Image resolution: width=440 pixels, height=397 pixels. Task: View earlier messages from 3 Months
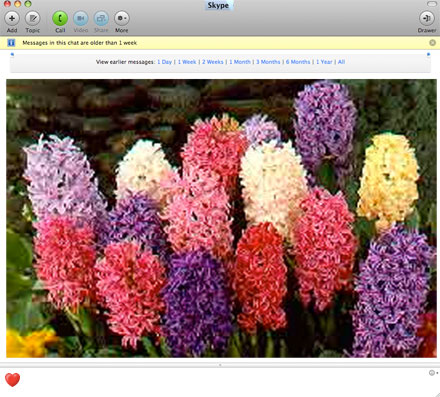(x=268, y=62)
